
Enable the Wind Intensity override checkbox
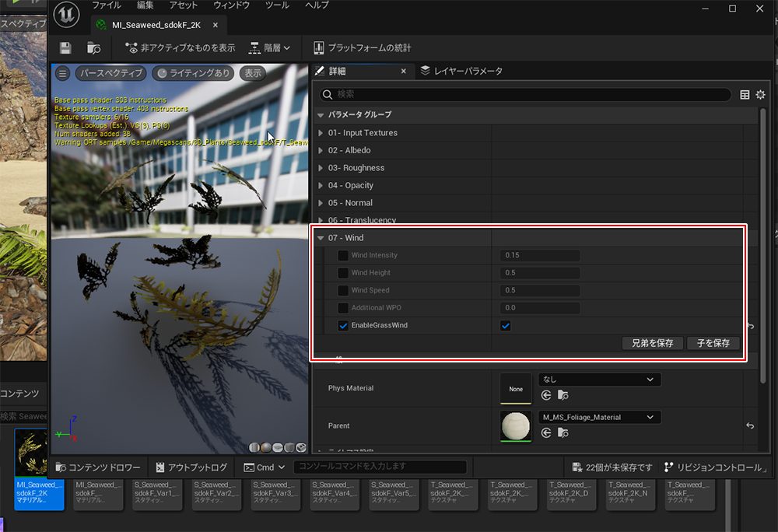click(x=343, y=255)
